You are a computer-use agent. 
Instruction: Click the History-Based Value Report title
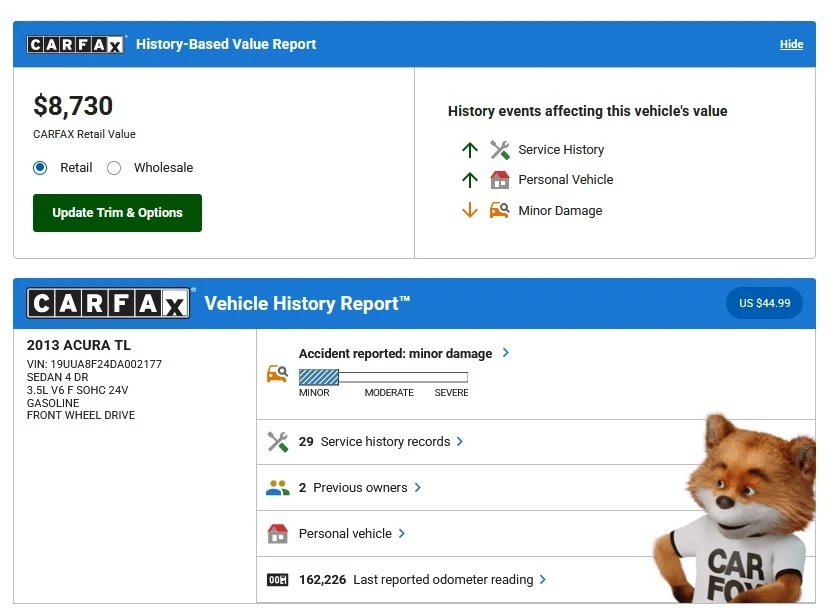[x=226, y=44]
